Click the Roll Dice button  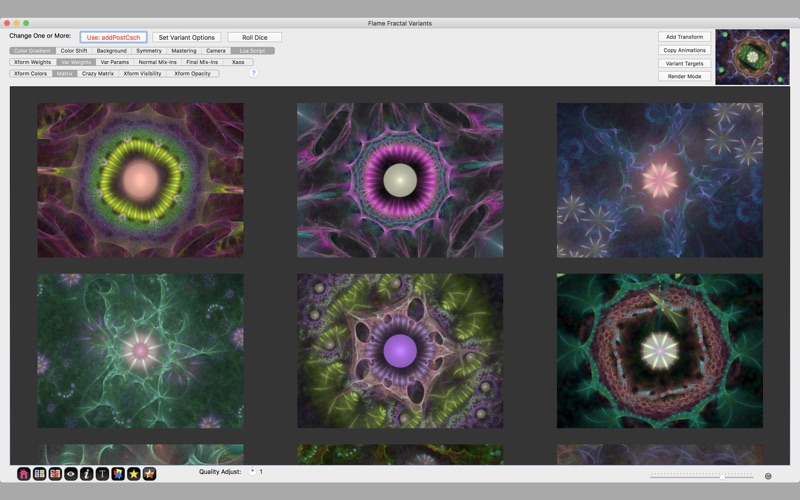pos(255,37)
